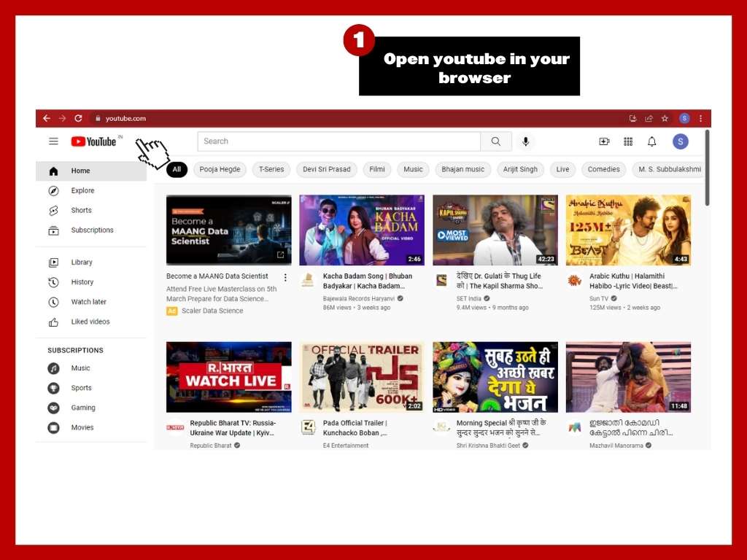
Task: Open the Arabic Kuthu Beast thumbnail
Action: pyautogui.click(x=628, y=230)
